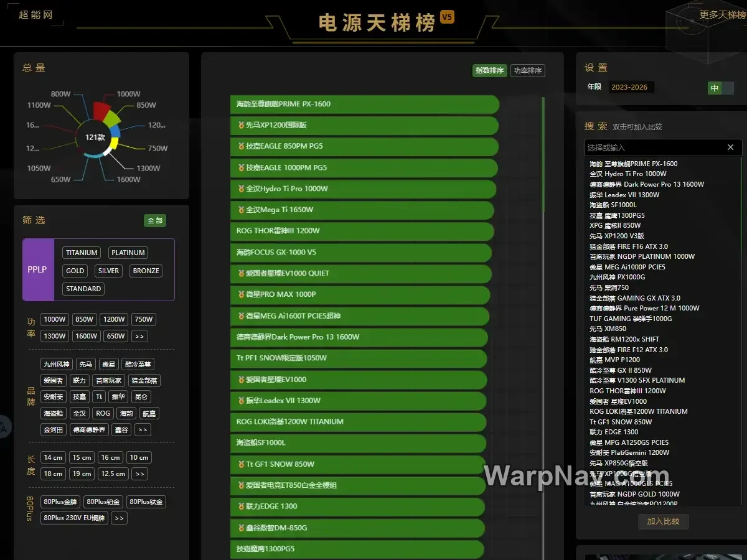Filter by PLATINUM PPLP rating
This screenshot has width=747, height=560.
pos(128,253)
